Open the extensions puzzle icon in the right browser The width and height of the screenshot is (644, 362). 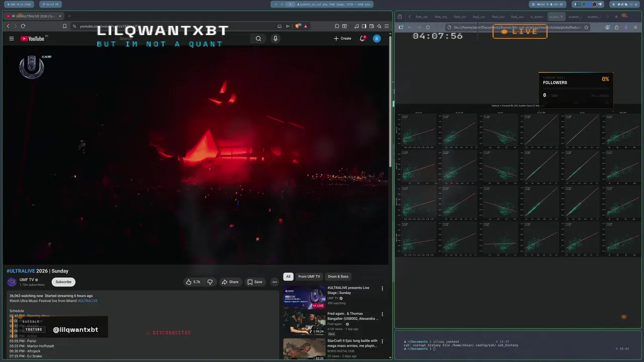(x=617, y=27)
